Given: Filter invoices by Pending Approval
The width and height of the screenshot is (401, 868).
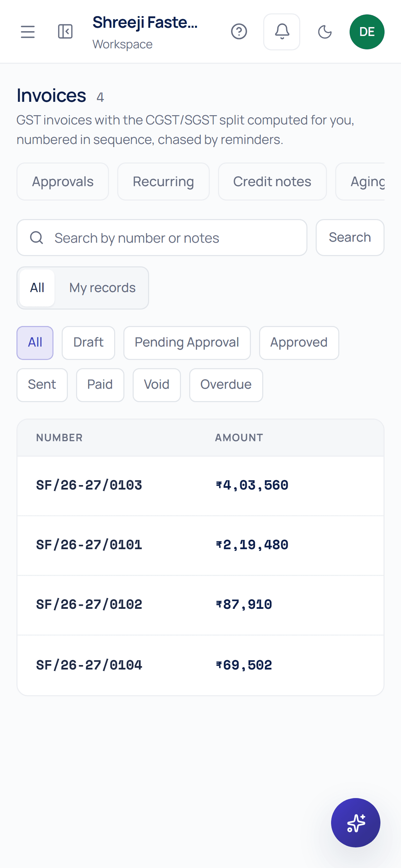Looking at the screenshot, I should (187, 343).
